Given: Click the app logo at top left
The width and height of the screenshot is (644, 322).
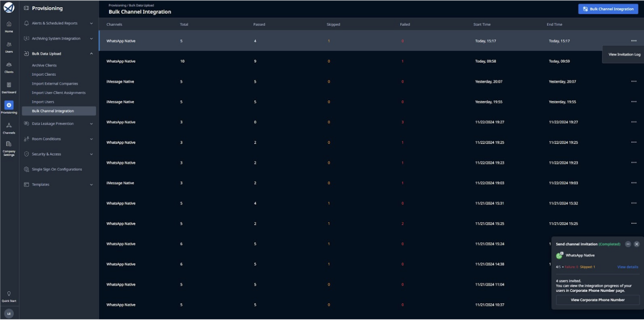Looking at the screenshot, I should click(x=9, y=8).
